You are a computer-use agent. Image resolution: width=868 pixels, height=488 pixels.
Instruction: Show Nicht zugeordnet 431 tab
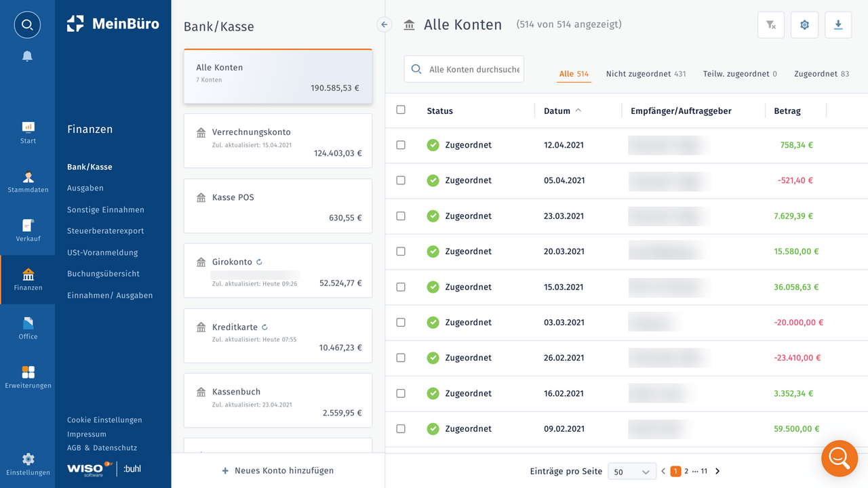646,74
